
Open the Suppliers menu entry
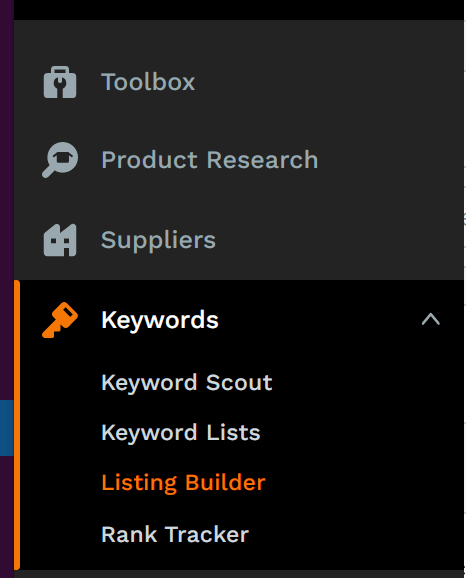[x=158, y=240]
